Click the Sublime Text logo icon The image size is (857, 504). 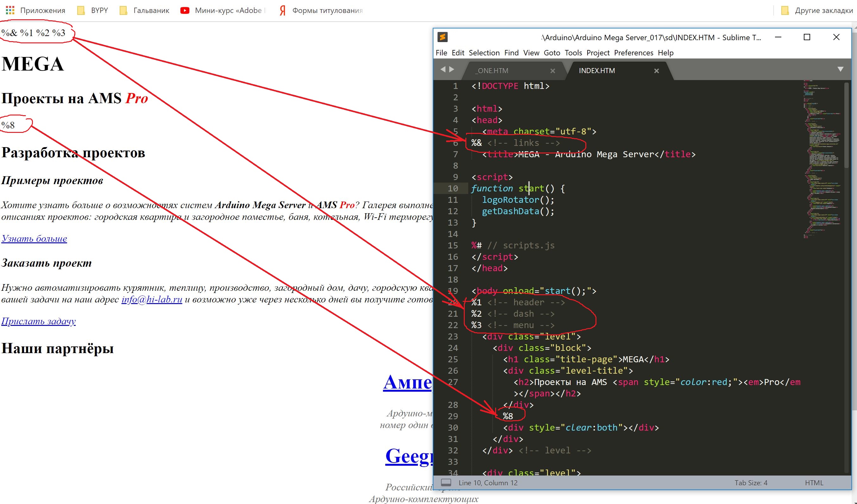click(x=443, y=37)
